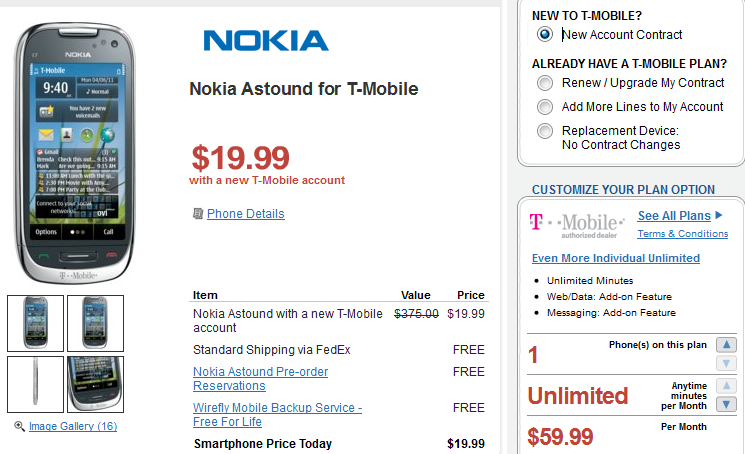Open the Phone Details link
This screenshot has height=454, width=745.
pos(245,214)
